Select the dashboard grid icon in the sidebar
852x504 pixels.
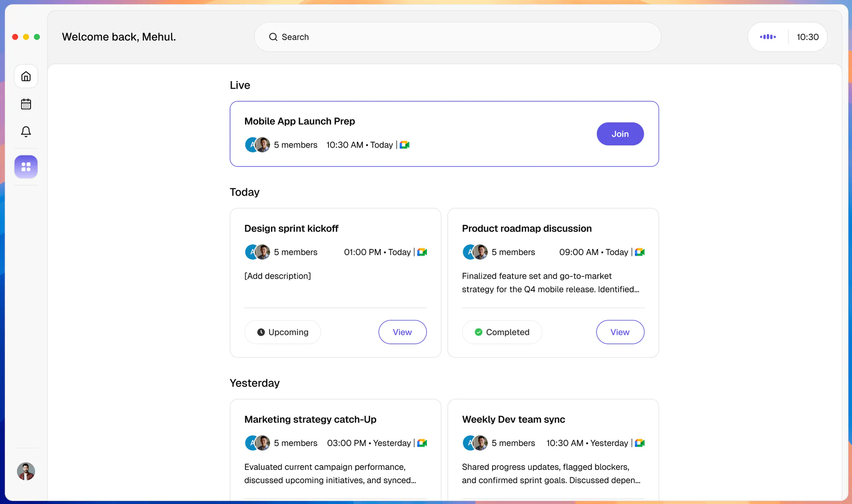point(26,167)
